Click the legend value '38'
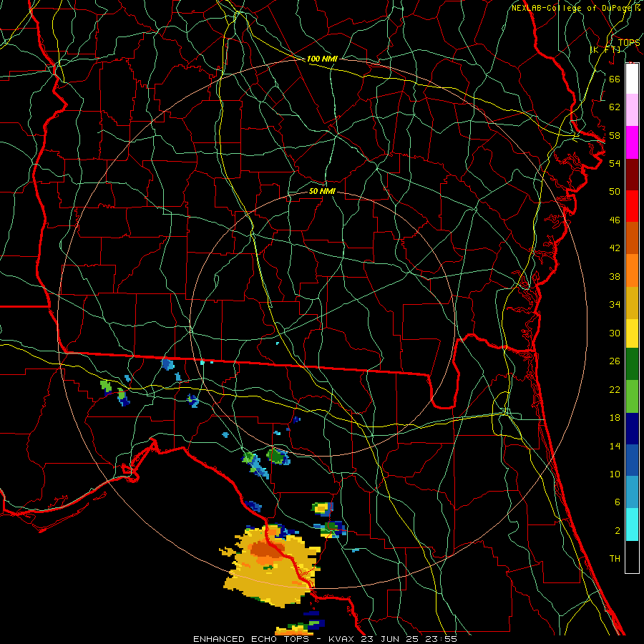The height and width of the screenshot is (644, 644). [615, 276]
